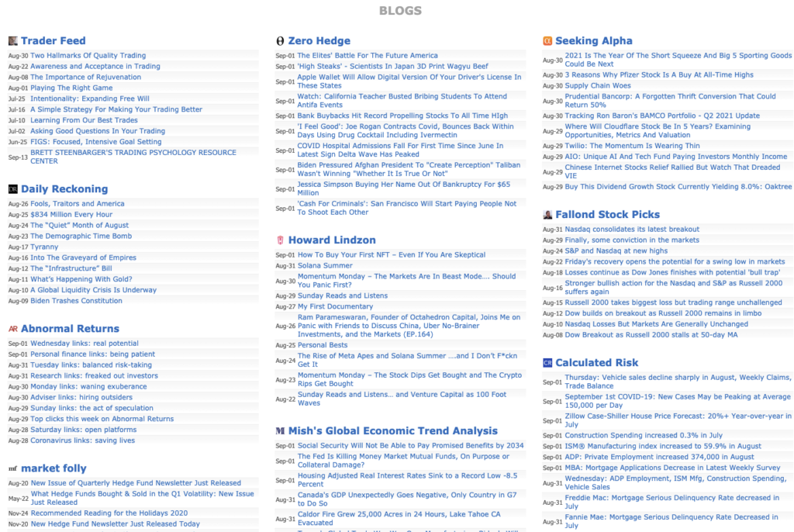The height and width of the screenshot is (532, 794).
Task: Open 'Caldor Fire Grew 25,000 Acres' article
Action: point(399,518)
